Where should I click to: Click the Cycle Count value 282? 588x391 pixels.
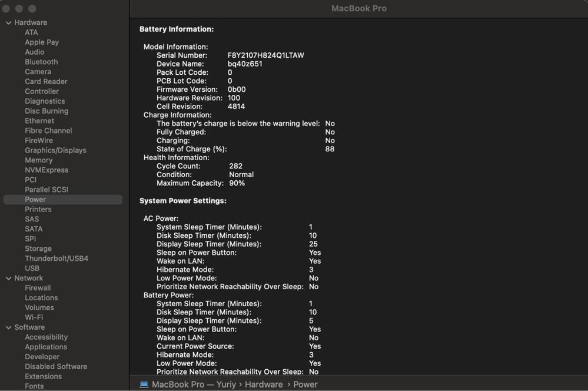coord(236,166)
